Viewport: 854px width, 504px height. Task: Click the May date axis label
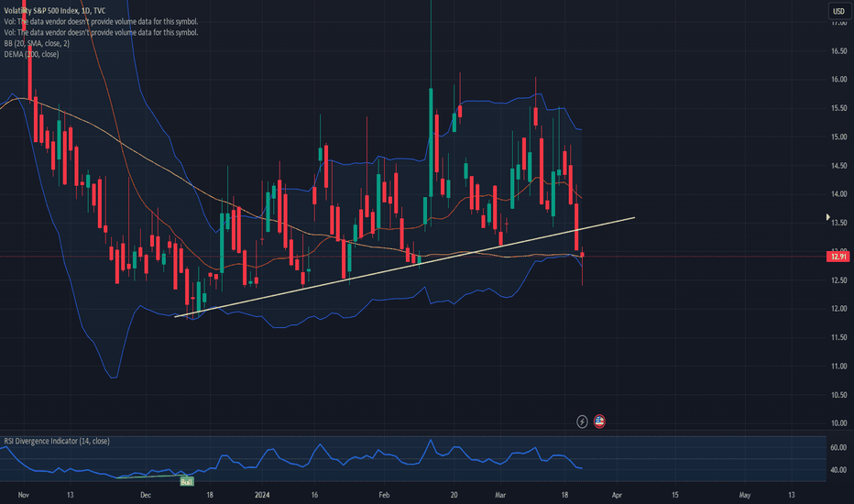pos(745,495)
